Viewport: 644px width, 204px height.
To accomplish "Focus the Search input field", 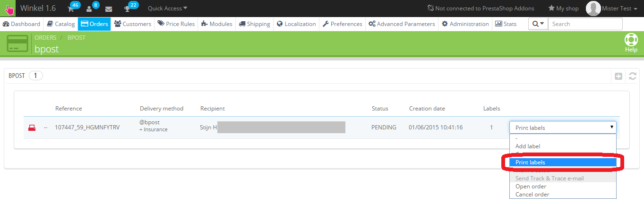I will click(585, 24).
